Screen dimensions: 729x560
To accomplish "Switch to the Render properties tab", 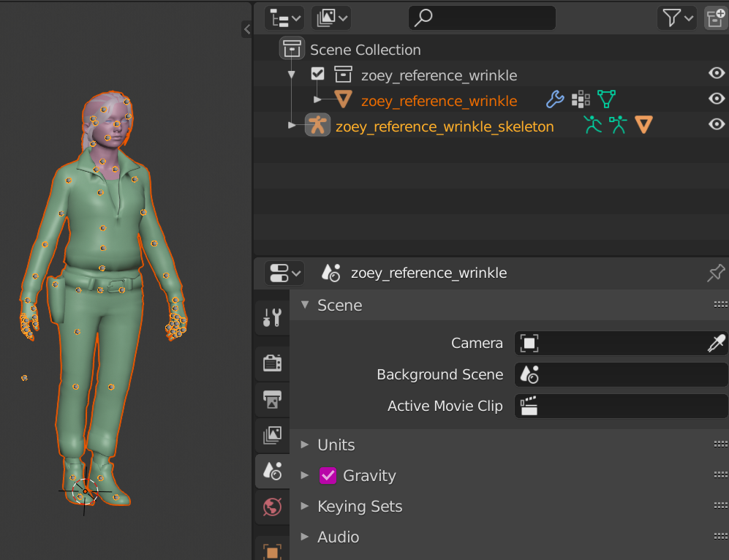I will point(272,363).
